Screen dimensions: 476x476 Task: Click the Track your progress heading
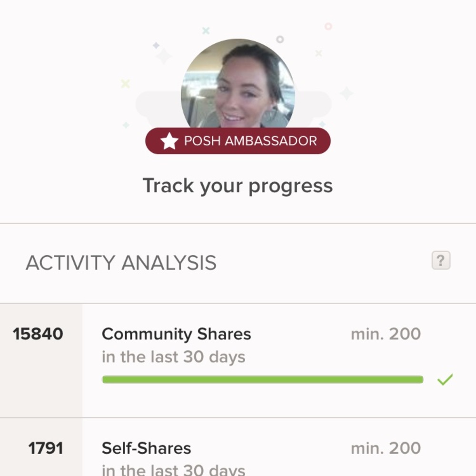click(x=238, y=186)
